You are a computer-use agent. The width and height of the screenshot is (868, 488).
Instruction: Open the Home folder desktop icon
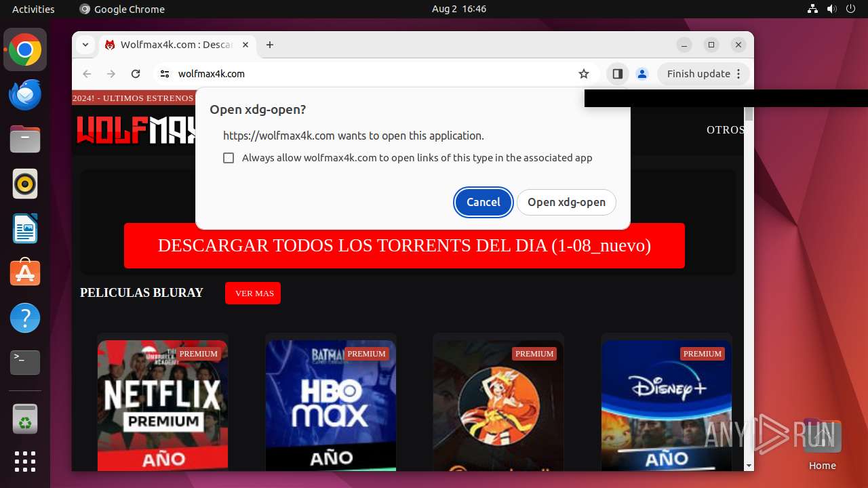822,443
